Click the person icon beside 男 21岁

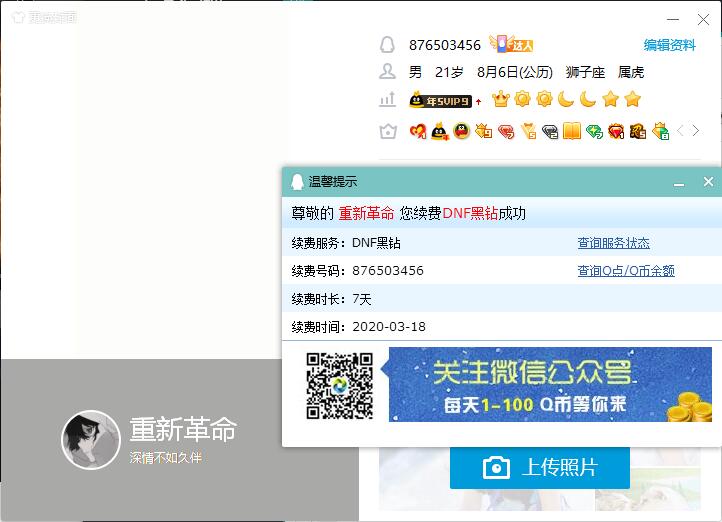pyautogui.click(x=387, y=71)
